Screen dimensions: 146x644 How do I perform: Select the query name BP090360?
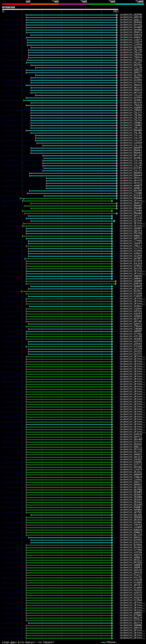point(8,7)
